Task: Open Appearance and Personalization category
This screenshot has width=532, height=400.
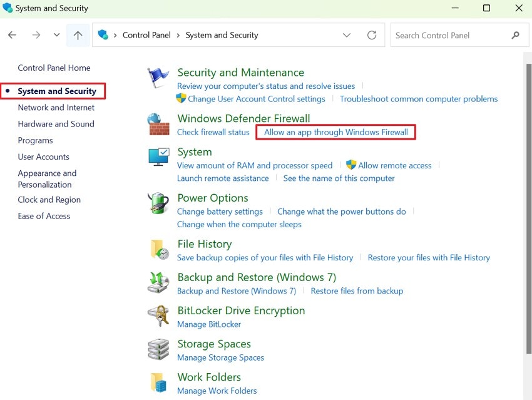Action: pos(47,179)
